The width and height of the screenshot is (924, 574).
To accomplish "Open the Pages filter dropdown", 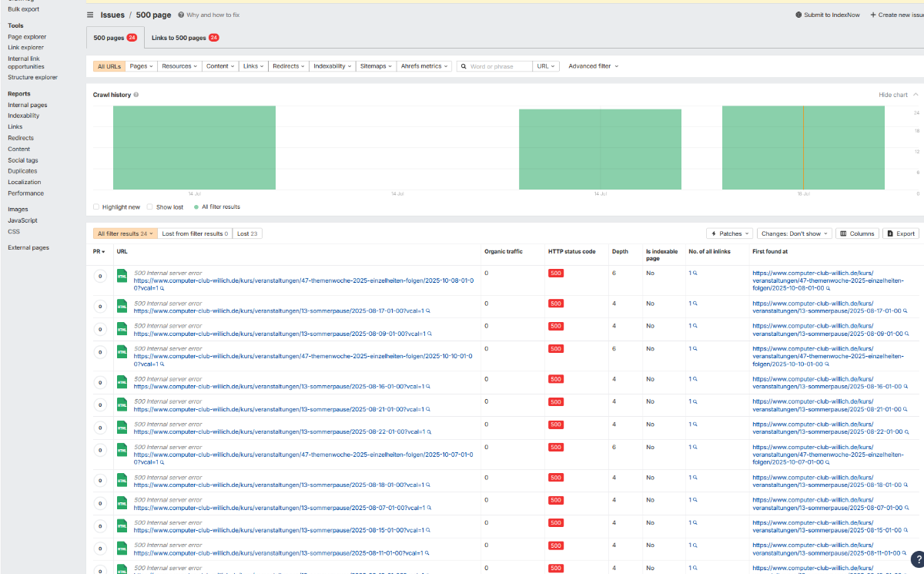I will point(142,66).
